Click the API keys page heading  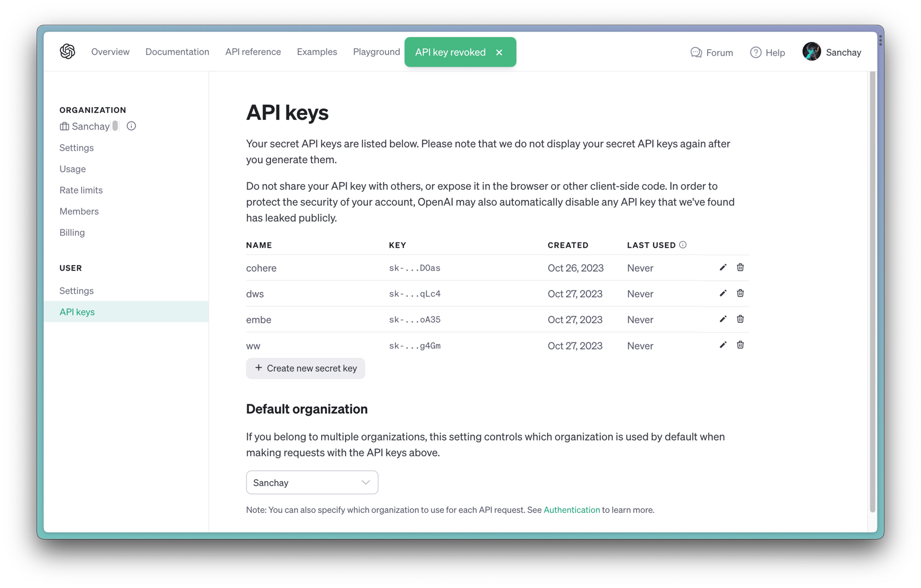click(x=287, y=113)
